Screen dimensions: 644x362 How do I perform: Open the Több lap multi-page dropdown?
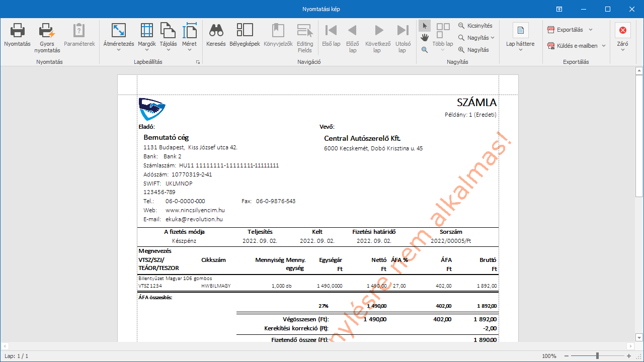pyautogui.click(x=443, y=38)
